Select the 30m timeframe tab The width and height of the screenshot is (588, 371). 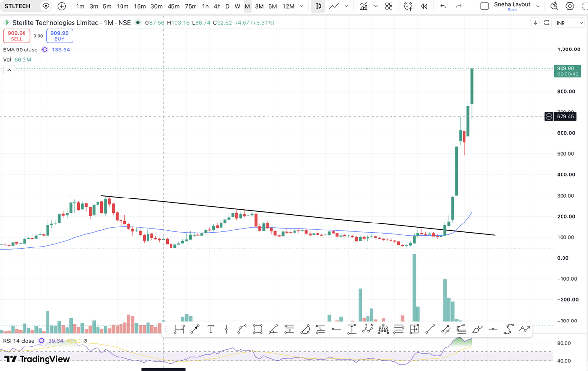[156, 6]
